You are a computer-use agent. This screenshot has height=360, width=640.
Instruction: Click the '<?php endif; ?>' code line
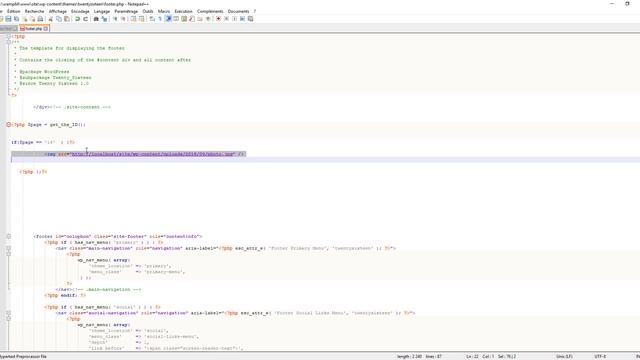(x=65, y=295)
